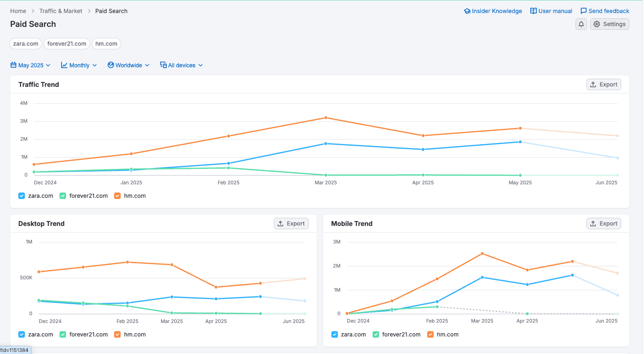The height and width of the screenshot is (354, 644).
Task: Go to Home breadcrumb
Action: [18, 11]
